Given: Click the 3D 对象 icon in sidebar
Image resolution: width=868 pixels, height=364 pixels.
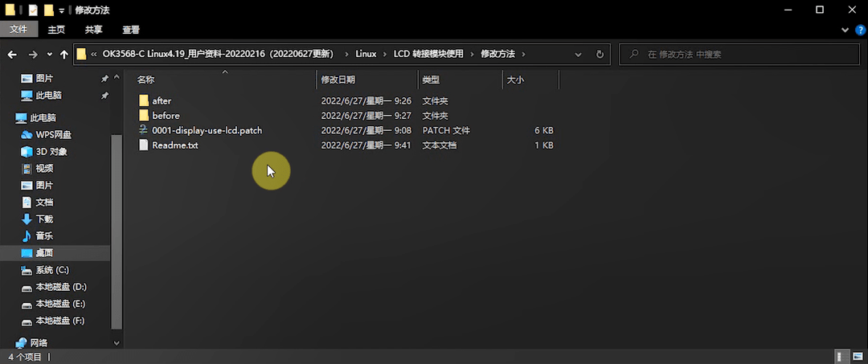Looking at the screenshot, I should click(27, 152).
